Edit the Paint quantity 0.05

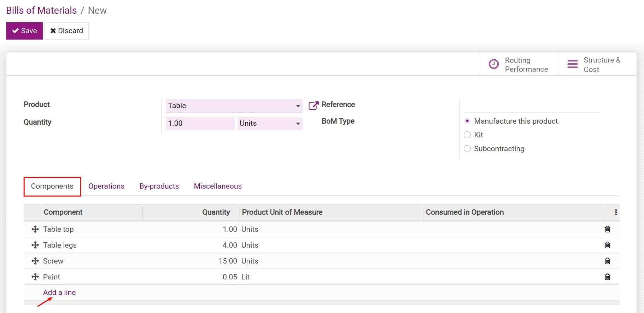pos(230,277)
